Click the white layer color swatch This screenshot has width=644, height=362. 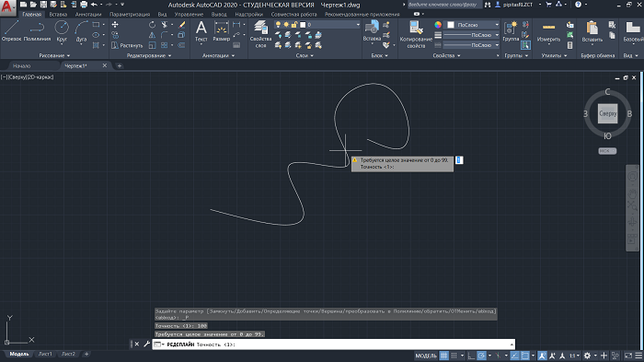(303, 25)
